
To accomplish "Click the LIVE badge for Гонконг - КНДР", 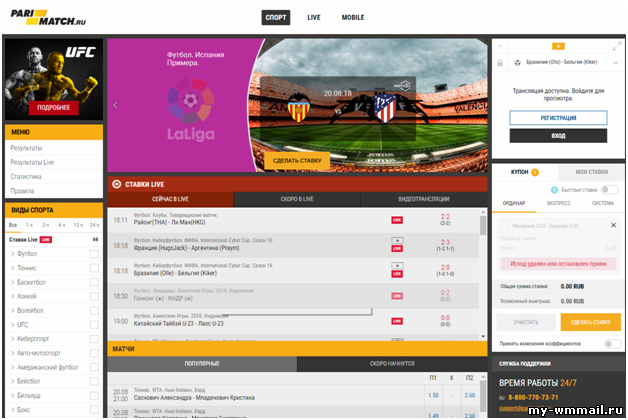I will click(x=397, y=296).
